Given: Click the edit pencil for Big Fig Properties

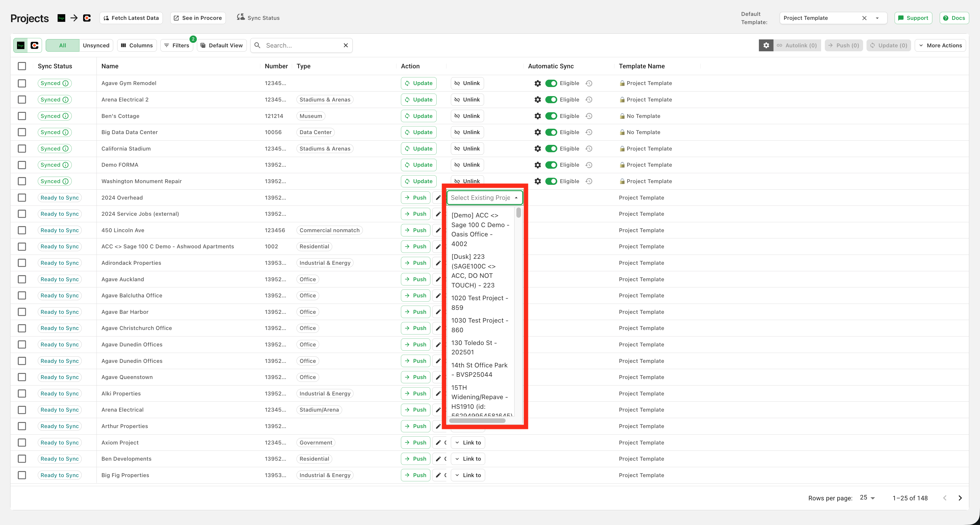Looking at the screenshot, I should tap(438, 475).
